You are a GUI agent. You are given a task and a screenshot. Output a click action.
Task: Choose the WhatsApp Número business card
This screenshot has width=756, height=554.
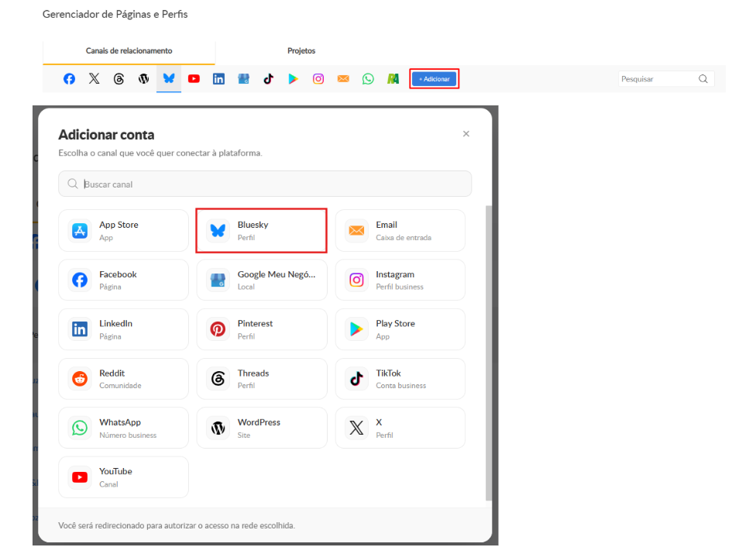coord(123,428)
